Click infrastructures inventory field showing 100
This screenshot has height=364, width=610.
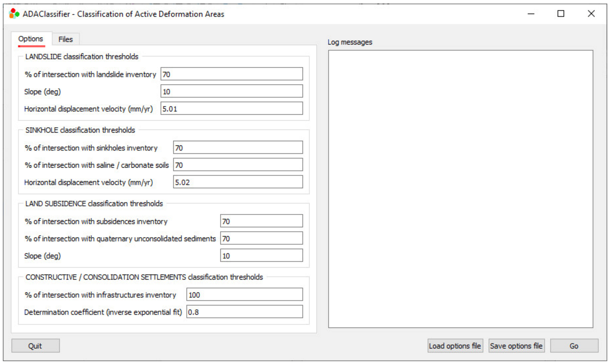244,295
